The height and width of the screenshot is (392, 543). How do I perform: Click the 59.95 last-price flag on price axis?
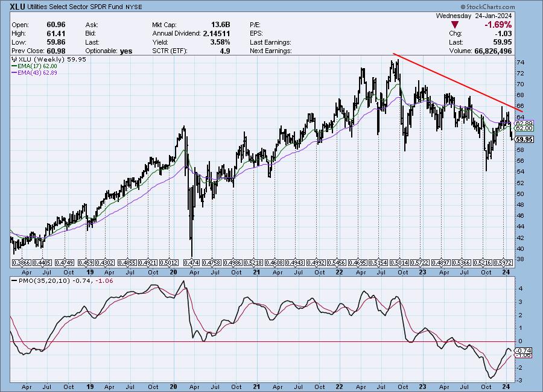tap(524, 139)
